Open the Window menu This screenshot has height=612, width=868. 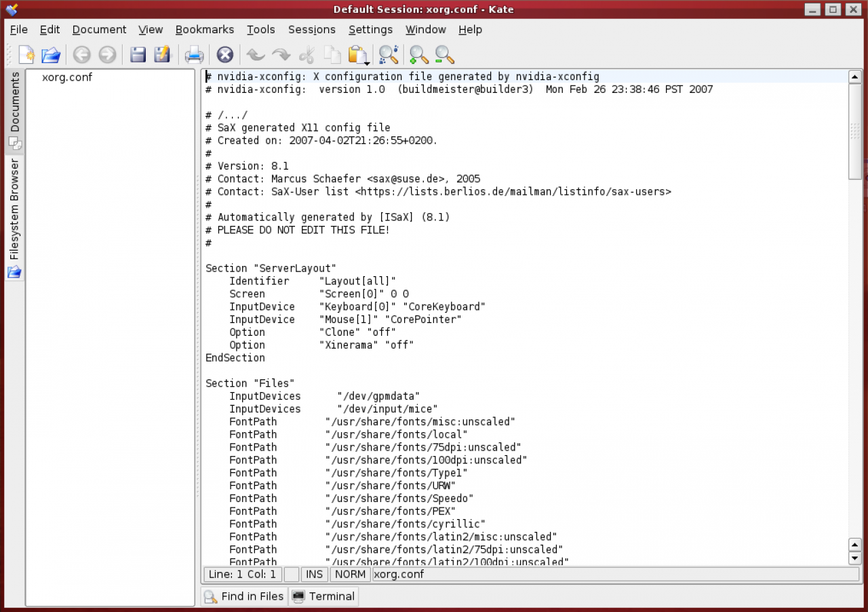click(426, 29)
